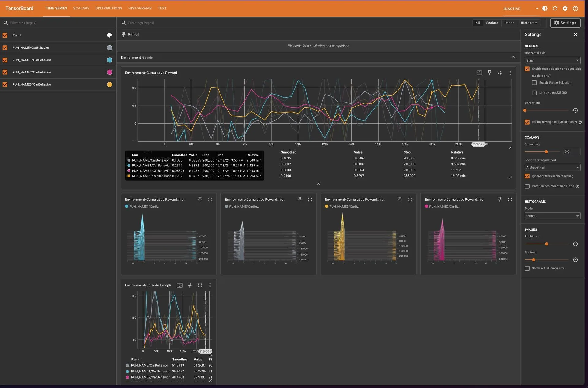Expand RUN_NAME/CarBe histogram card to full size

coord(310,200)
